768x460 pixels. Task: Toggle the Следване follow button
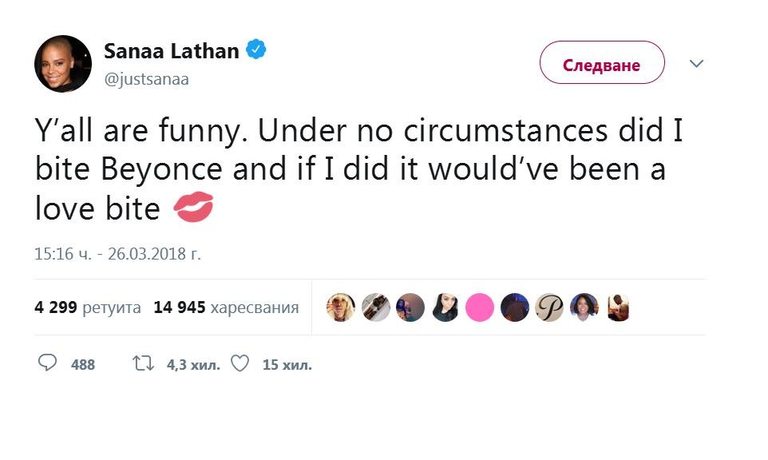tap(602, 63)
